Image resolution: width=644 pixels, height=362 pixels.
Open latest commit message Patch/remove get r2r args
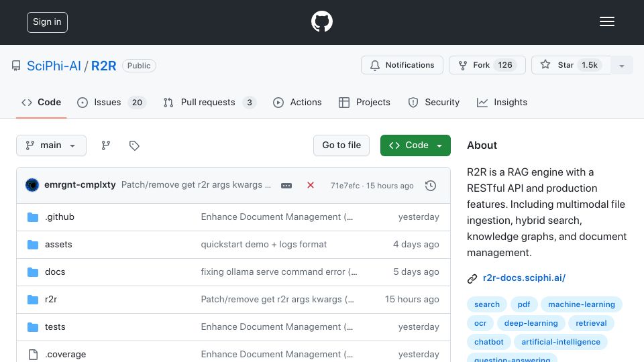pyautogui.click(x=196, y=185)
